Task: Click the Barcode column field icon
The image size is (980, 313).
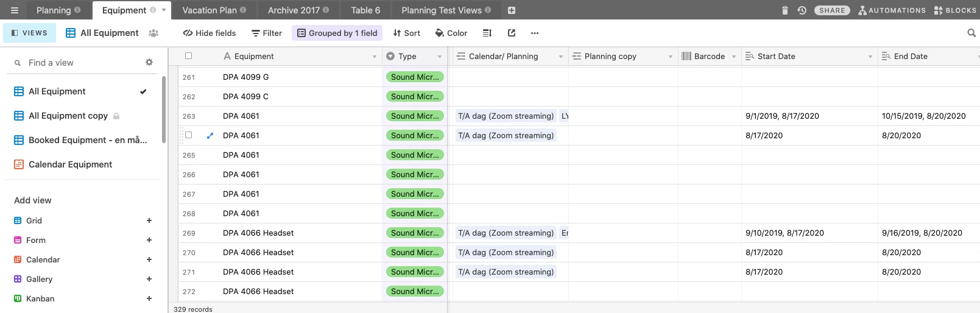Action: click(686, 56)
